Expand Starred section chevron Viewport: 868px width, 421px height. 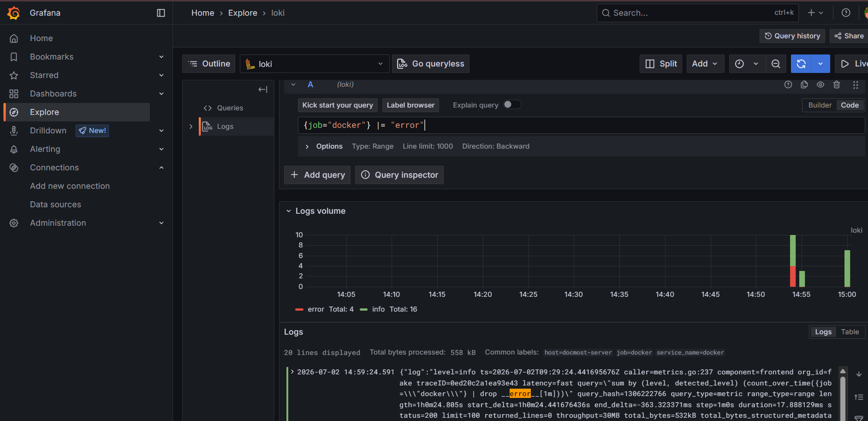click(x=161, y=75)
